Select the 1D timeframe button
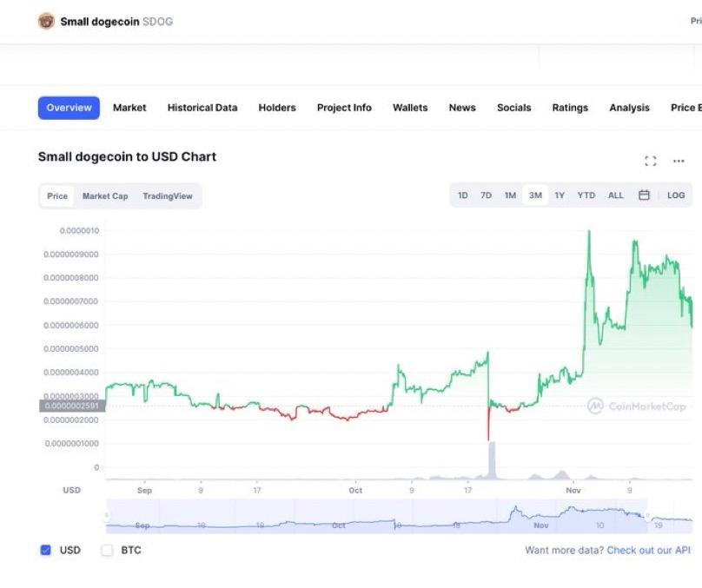 click(x=462, y=195)
